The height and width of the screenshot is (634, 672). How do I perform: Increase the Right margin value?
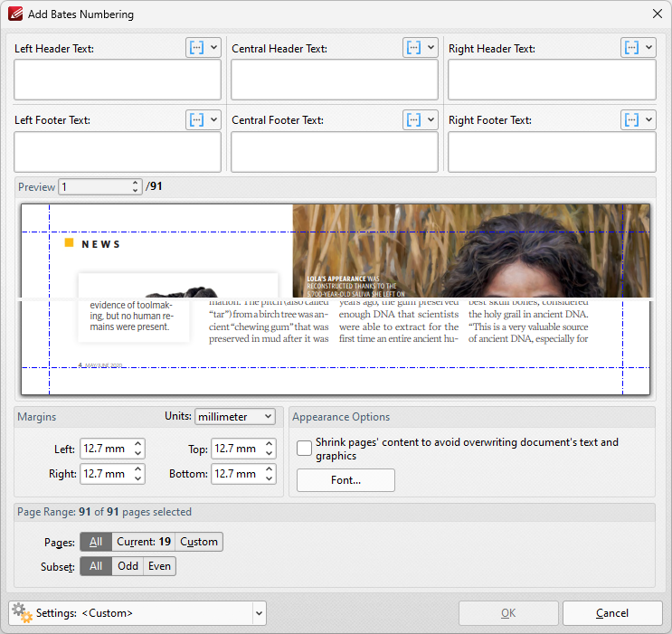pyautogui.click(x=138, y=469)
